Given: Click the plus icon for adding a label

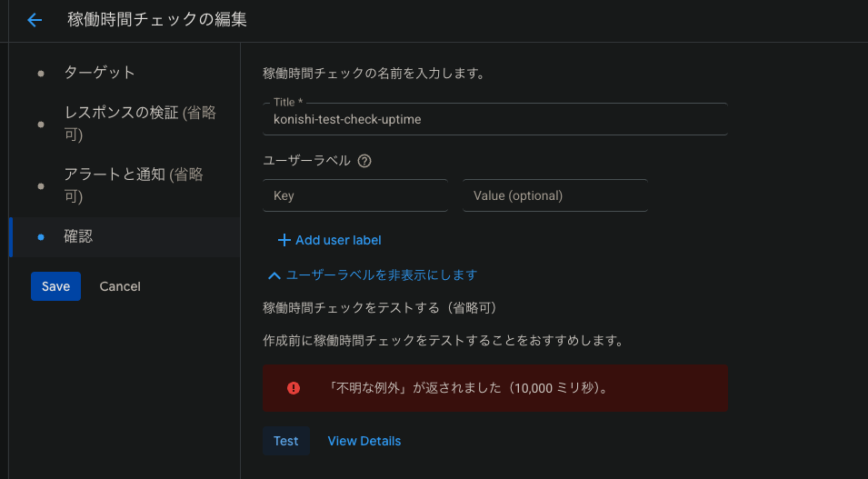Looking at the screenshot, I should pos(284,240).
